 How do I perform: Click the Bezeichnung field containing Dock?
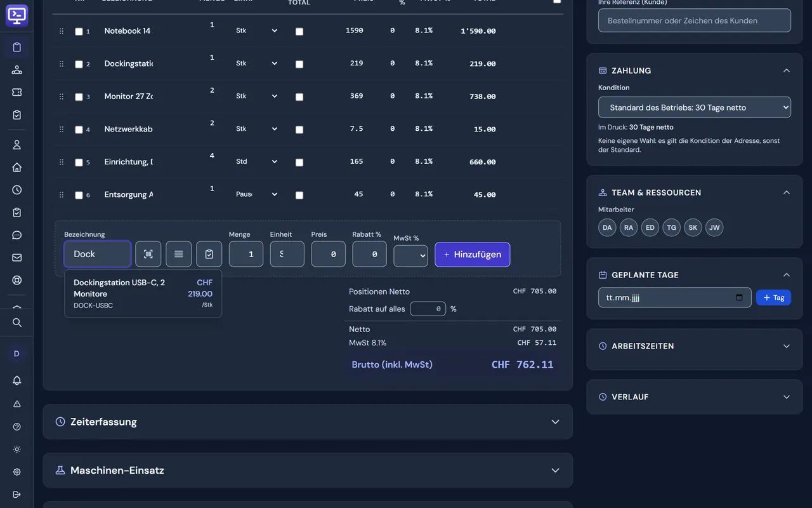coord(98,254)
